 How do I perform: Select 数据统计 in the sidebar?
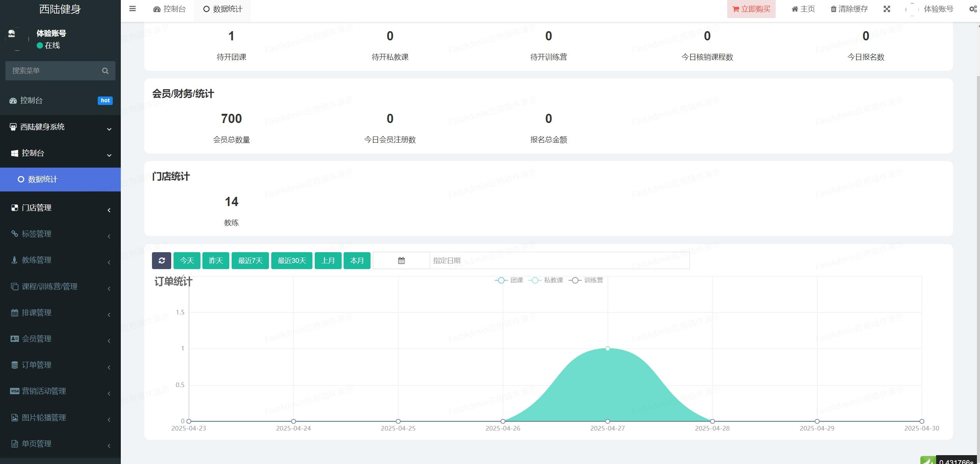43,180
